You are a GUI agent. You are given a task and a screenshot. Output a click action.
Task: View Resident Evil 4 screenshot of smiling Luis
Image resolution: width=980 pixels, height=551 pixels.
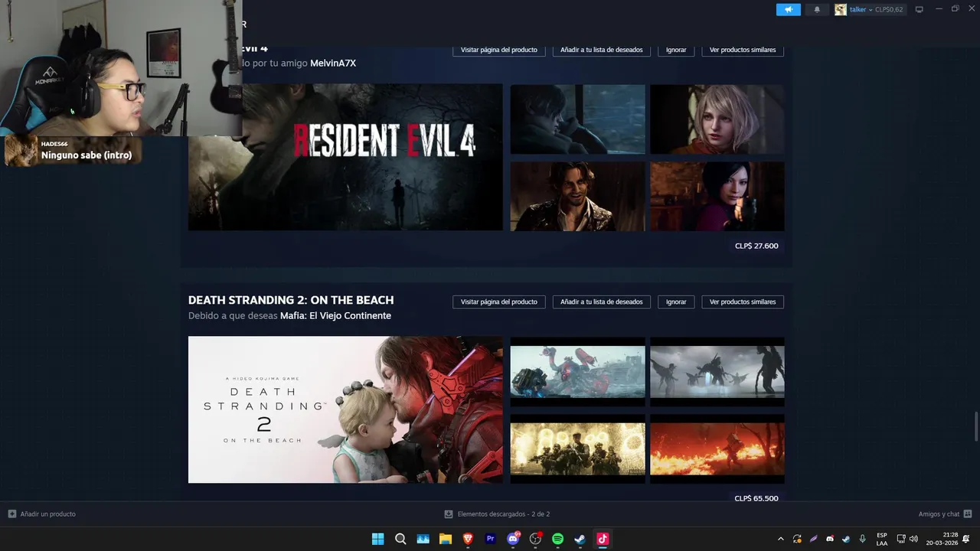[x=577, y=196]
